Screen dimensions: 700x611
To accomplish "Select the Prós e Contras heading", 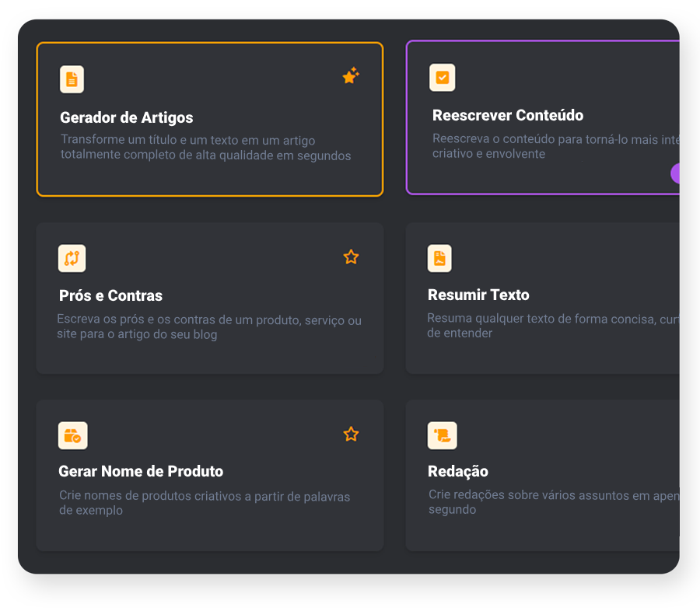I will [x=110, y=296].
